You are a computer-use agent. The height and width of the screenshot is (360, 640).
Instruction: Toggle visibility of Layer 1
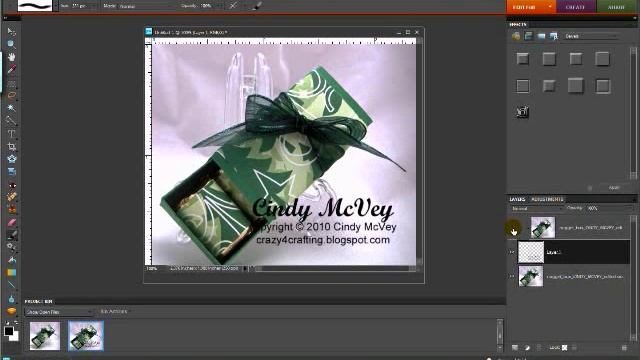[512, 252]
